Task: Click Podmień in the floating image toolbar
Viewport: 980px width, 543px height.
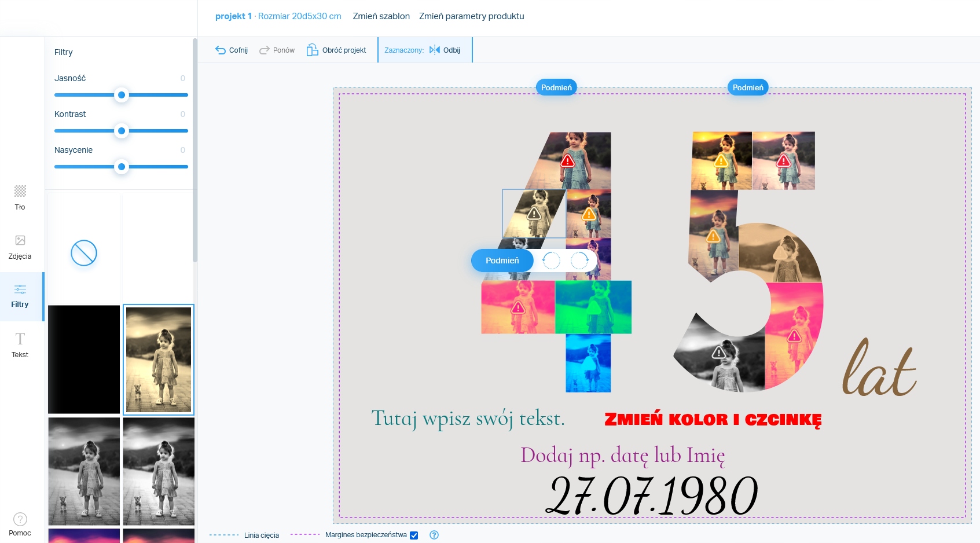Action: (x=502, y=261)
